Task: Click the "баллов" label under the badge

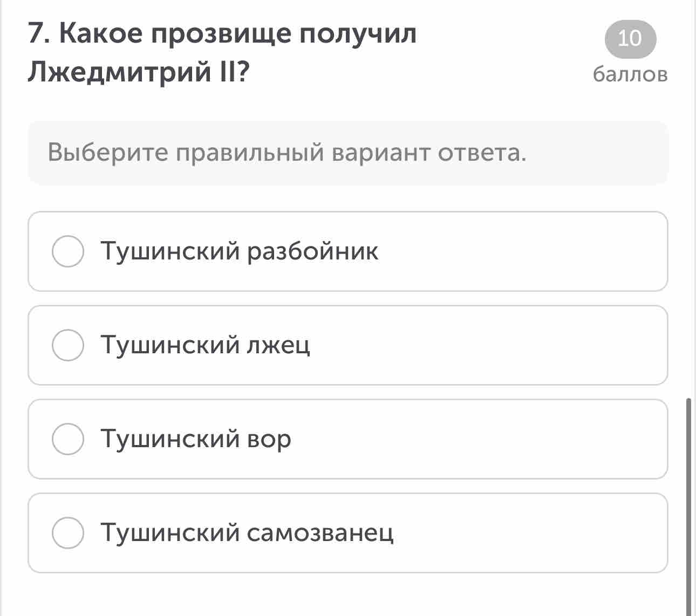Action: 630,74
